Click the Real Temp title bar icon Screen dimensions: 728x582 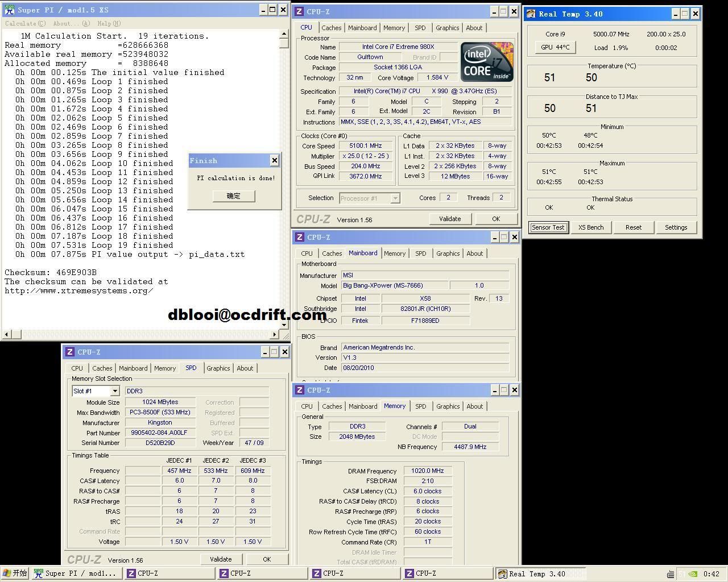point(531,14)
